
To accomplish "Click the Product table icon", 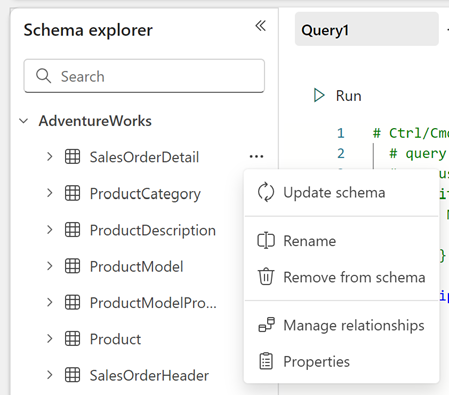I will (x=72, y=339).
